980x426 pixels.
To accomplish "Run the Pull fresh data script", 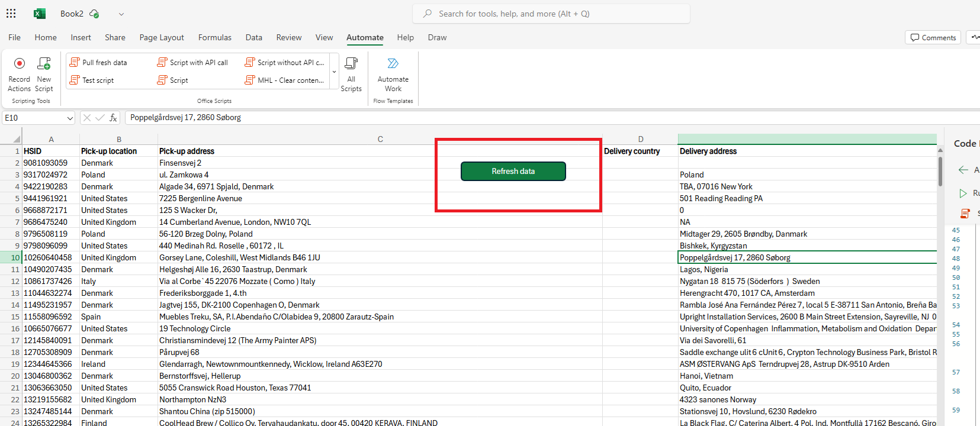I will pos(99,63).
